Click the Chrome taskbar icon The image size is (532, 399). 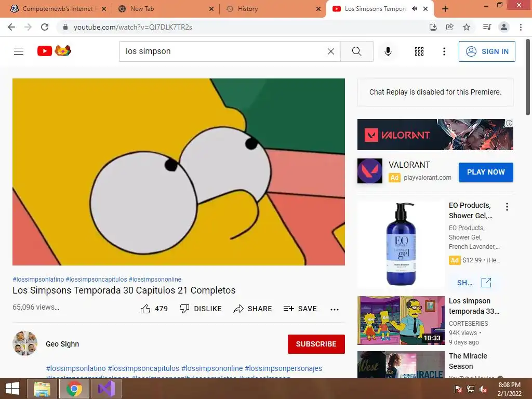point(74,389)
